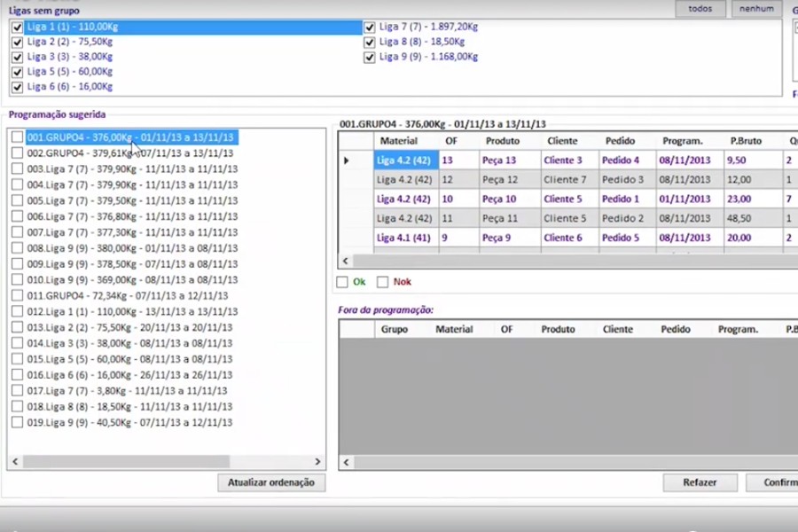Click the row selector arrow for Peça 13
798x532 pixels.
347,160
